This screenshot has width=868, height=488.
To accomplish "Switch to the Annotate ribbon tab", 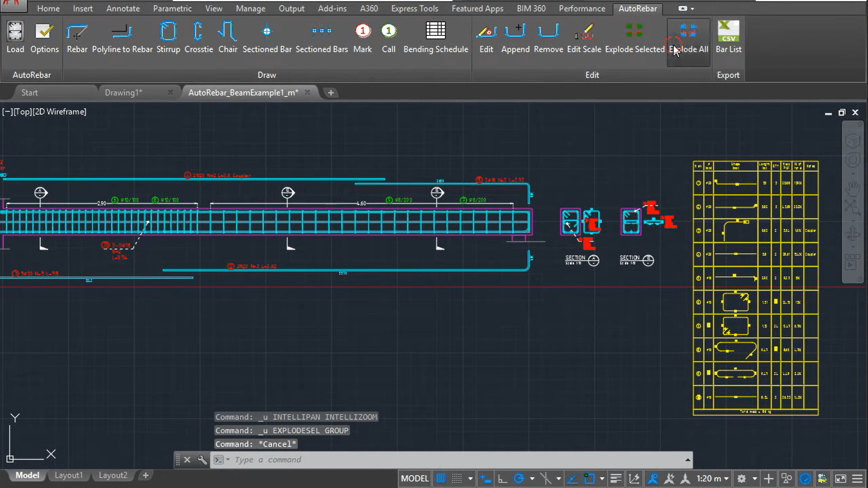I will [123, 8].
